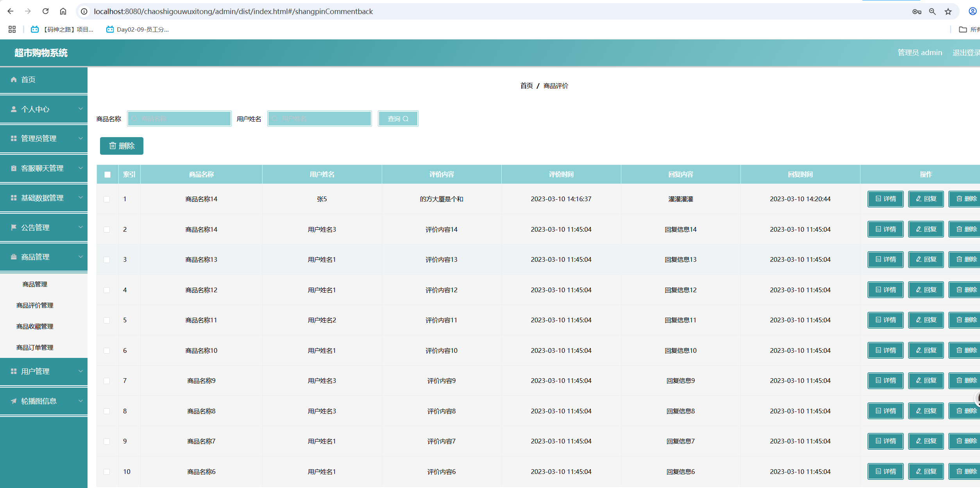Check the checkbox for row 6
This screenshot has height=488, width=980.
click(107, 350)
